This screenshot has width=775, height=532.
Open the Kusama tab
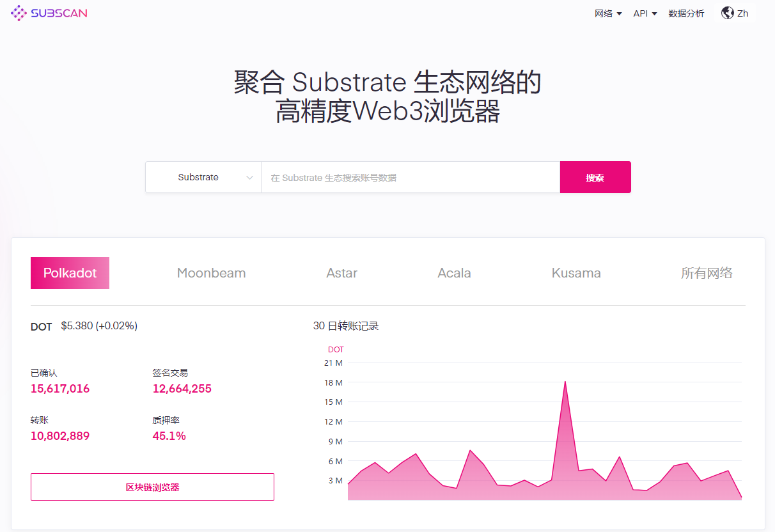[x=576, y=273]
